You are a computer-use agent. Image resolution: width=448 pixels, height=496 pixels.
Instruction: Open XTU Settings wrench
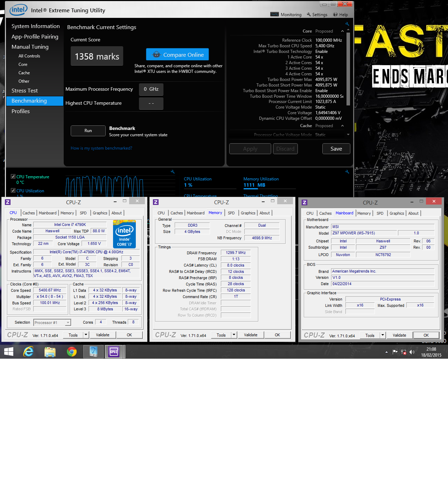pyautogui.click(x=317, y=14)
